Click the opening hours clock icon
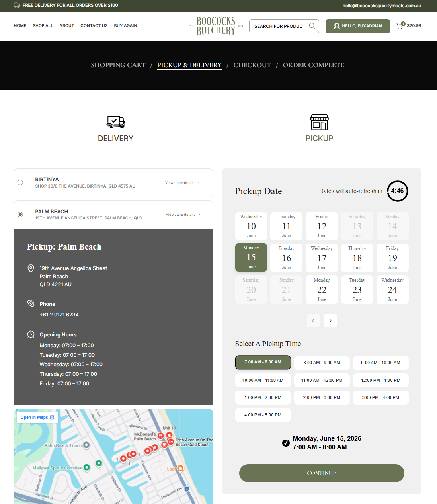 click(x=31, y=334)
